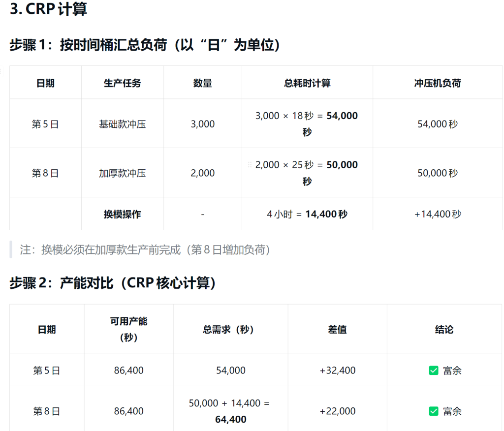Click the total demand cell "54,000"

coord(230,370)
